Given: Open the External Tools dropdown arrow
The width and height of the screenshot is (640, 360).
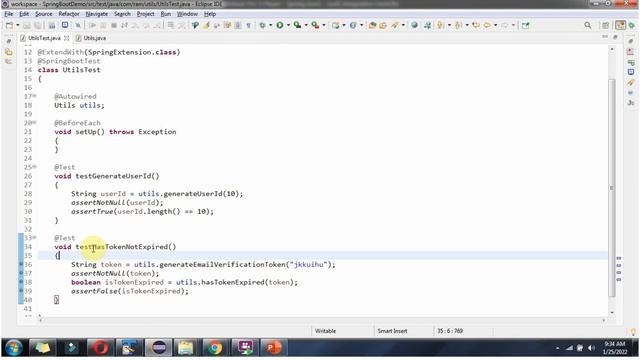Looking at the screenshot, I should click(x=324, y=25).
